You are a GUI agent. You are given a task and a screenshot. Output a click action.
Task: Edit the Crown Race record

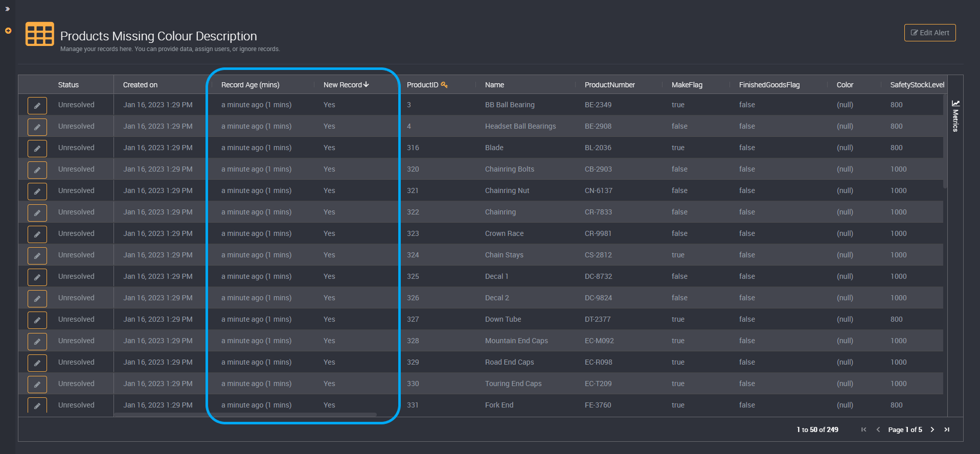coord(37,234)
